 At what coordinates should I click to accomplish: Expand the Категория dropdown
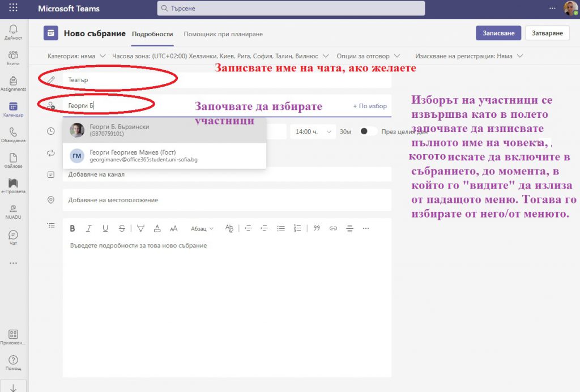(x=77, y=56)
